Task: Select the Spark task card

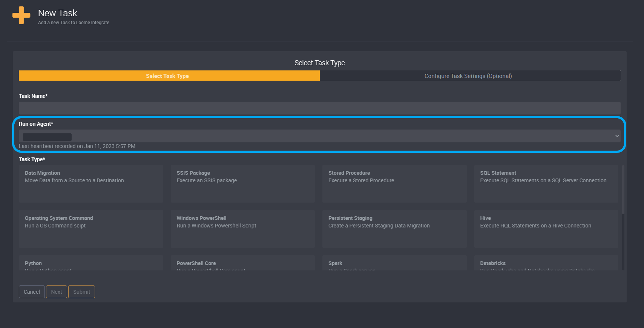Action: pyautogui.click(x=394, y=263)
